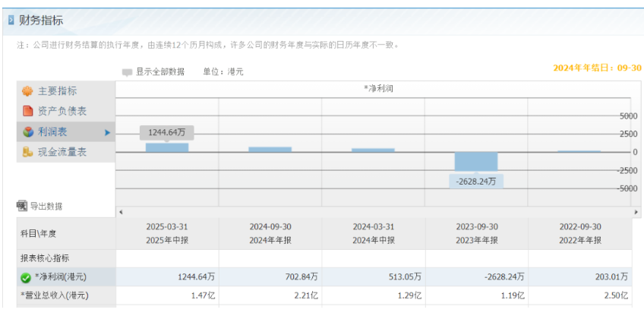
Task: Open the 资产负债表 tab
Action: click(x=62, y=112)
